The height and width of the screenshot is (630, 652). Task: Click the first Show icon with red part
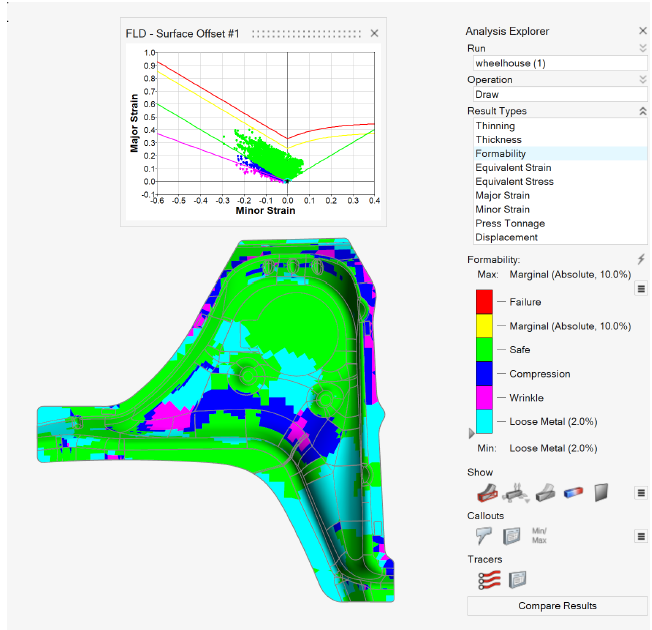[x=486, y=492]
